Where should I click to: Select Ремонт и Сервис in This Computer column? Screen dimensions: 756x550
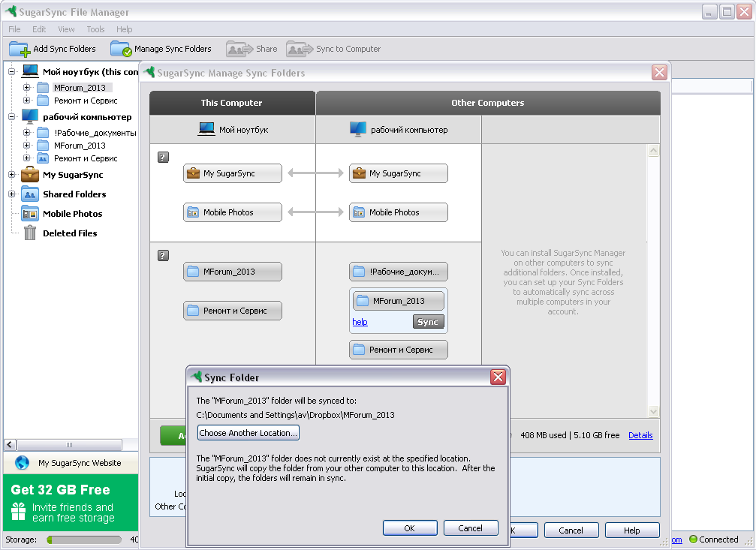233,311
